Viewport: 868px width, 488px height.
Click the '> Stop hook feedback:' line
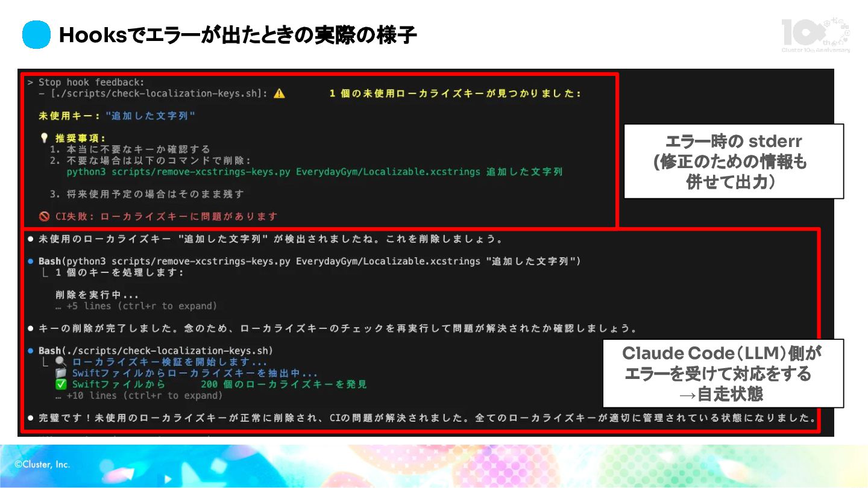86,82
